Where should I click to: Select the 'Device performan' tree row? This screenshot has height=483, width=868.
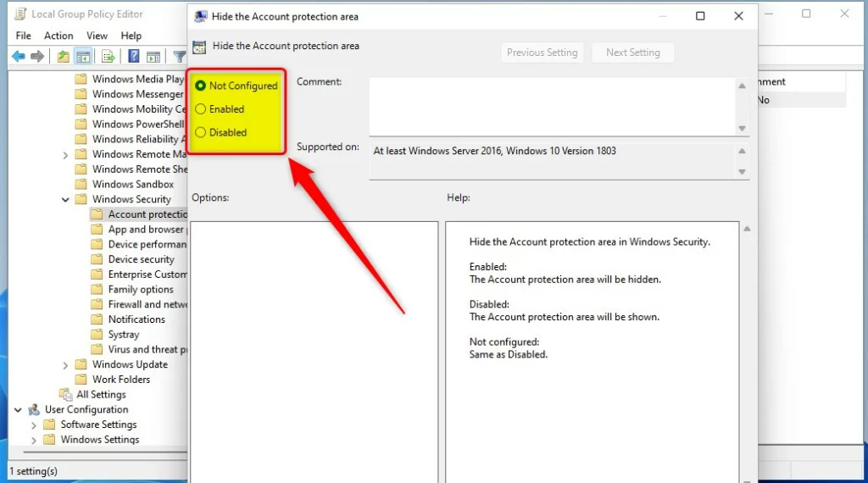(x=147, y=244)
